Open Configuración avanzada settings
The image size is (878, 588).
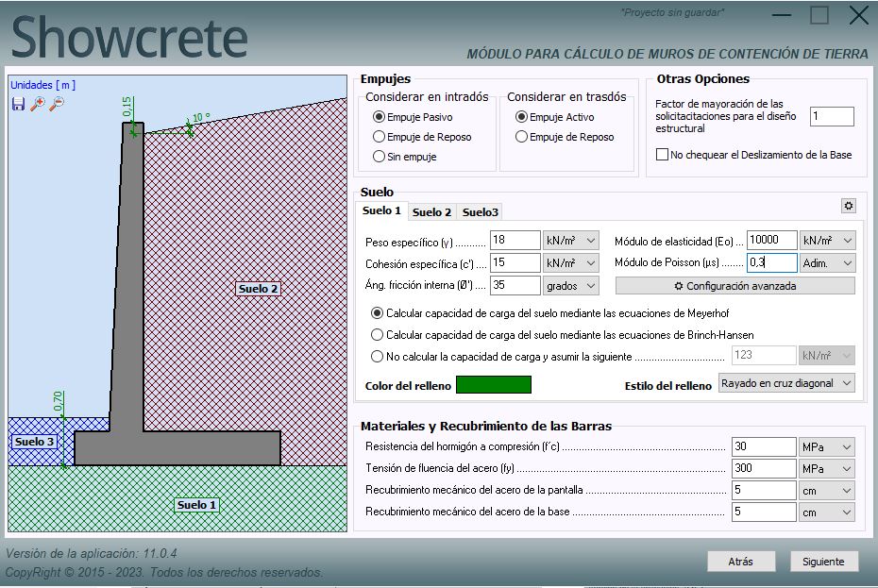(x=734, y=285)
